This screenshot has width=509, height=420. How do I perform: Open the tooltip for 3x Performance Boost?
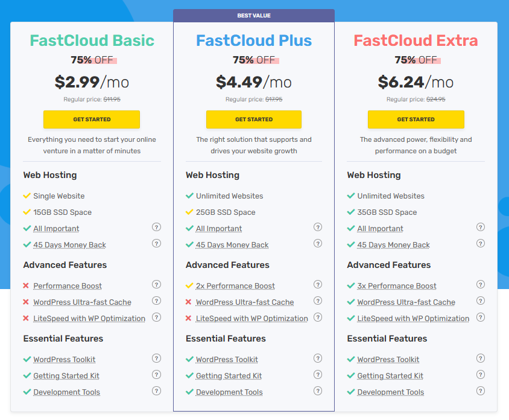481,284
